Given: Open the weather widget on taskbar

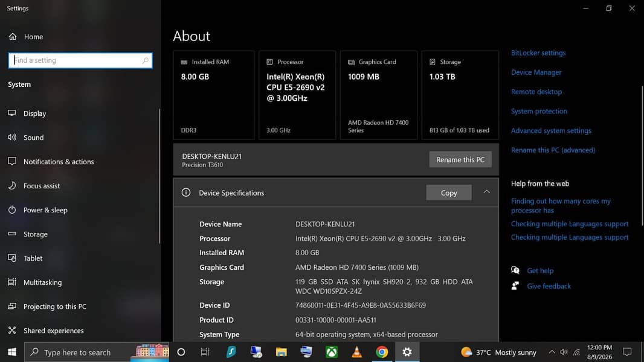Looking at the screenshot, I should 498,352.
